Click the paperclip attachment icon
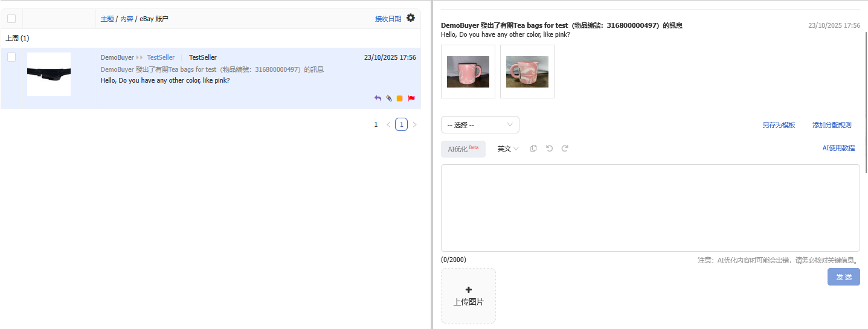868x329 pixels. [389, 98]
